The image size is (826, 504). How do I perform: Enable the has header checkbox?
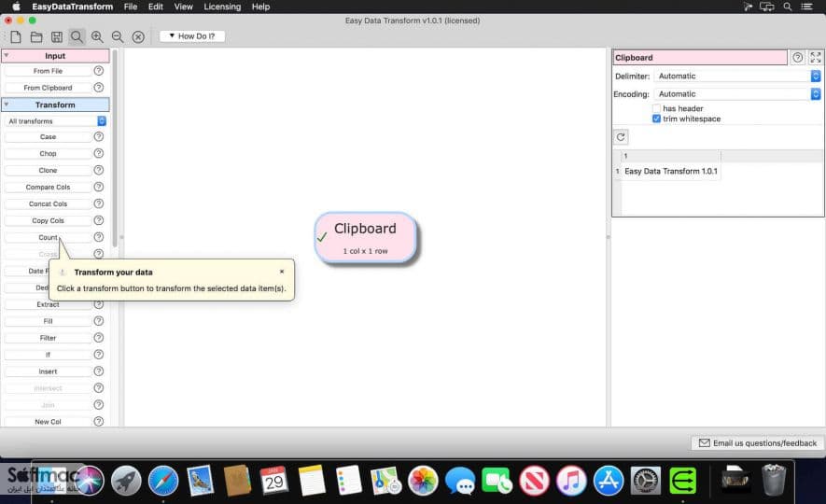(x=656, y=108)
